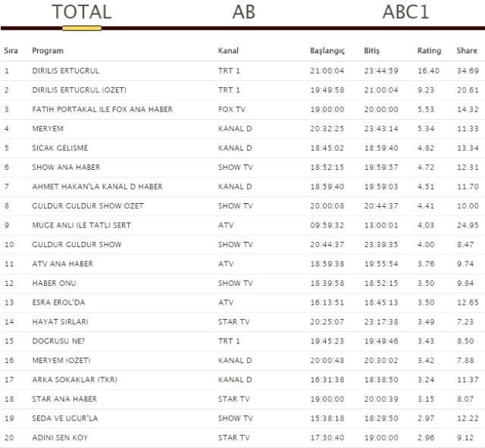Screen dimensions: 485x448
Task: Sort table by Sıra column header
Action: 11,51
